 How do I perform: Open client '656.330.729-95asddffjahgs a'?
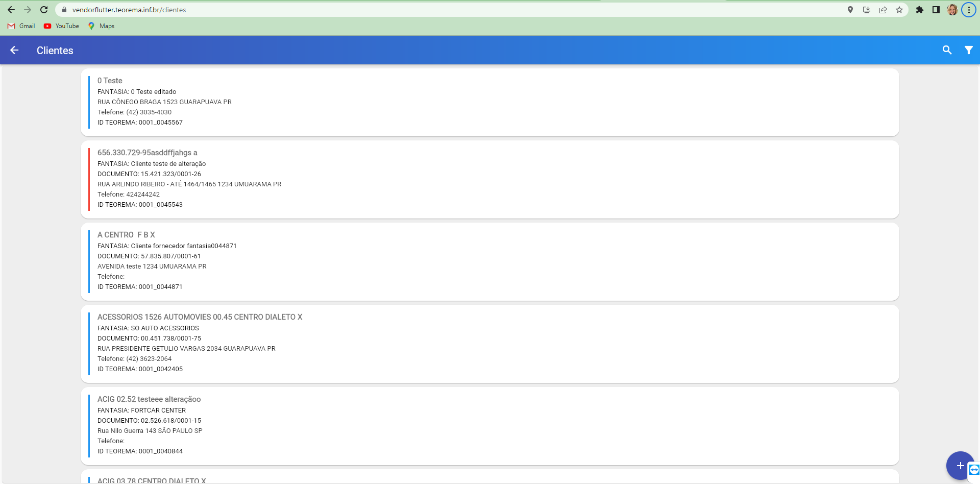click(x=490, y=179)
